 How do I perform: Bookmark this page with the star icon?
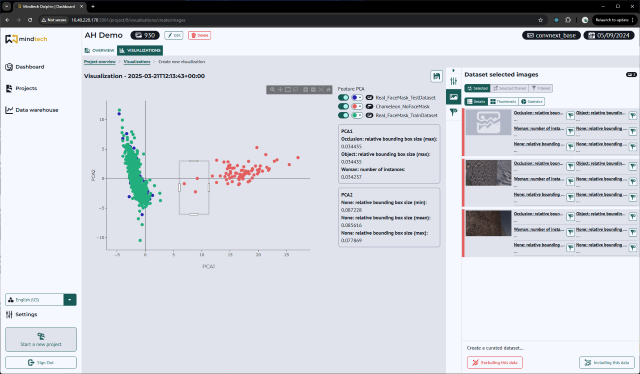tap(540, 20)
